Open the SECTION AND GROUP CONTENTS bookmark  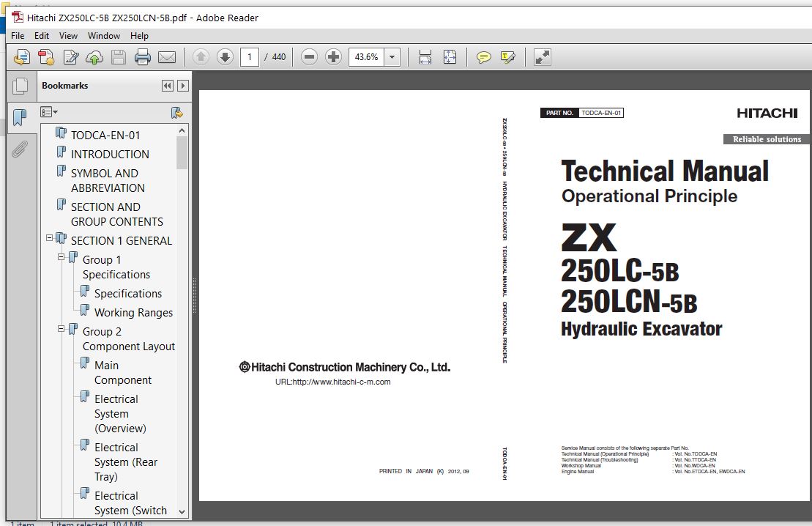coord(117,214)
